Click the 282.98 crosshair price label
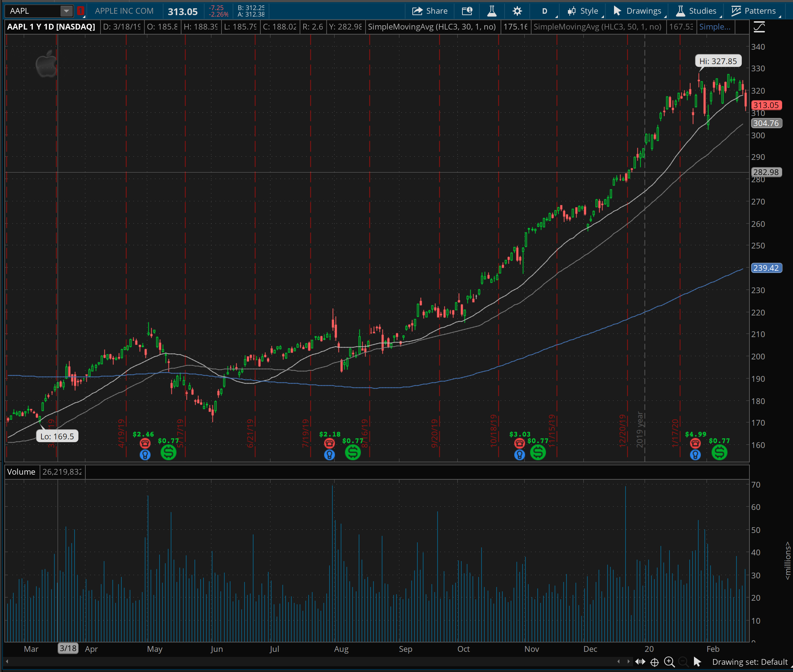793x672 pixels. [x=766, y=172]
